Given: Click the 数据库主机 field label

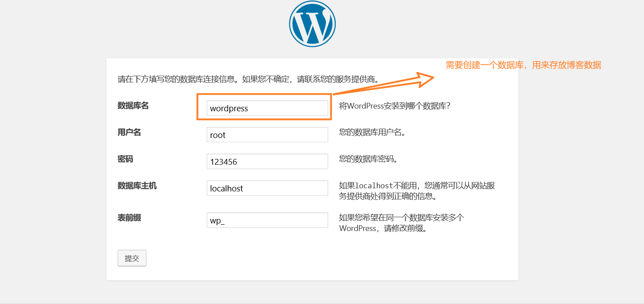Looking at the screenshot, I should tap(137, 186).
